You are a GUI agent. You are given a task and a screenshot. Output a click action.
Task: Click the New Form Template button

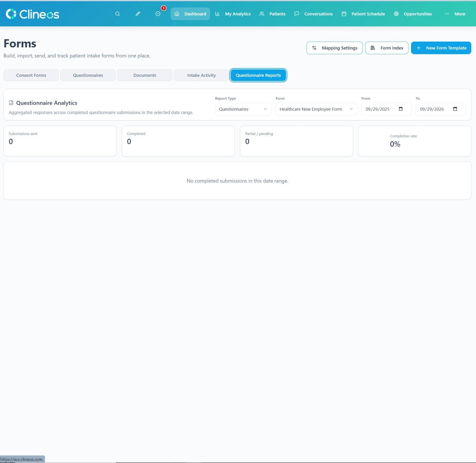(x=441, y=48)
